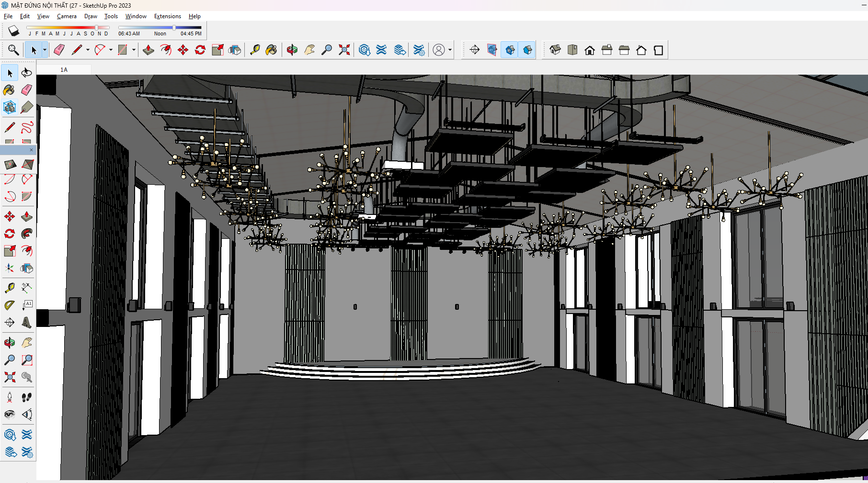Viewport: 868px width, 483px height.
Task: Select the Pan hand in top toolbar
Action: [x=309, y=50]
